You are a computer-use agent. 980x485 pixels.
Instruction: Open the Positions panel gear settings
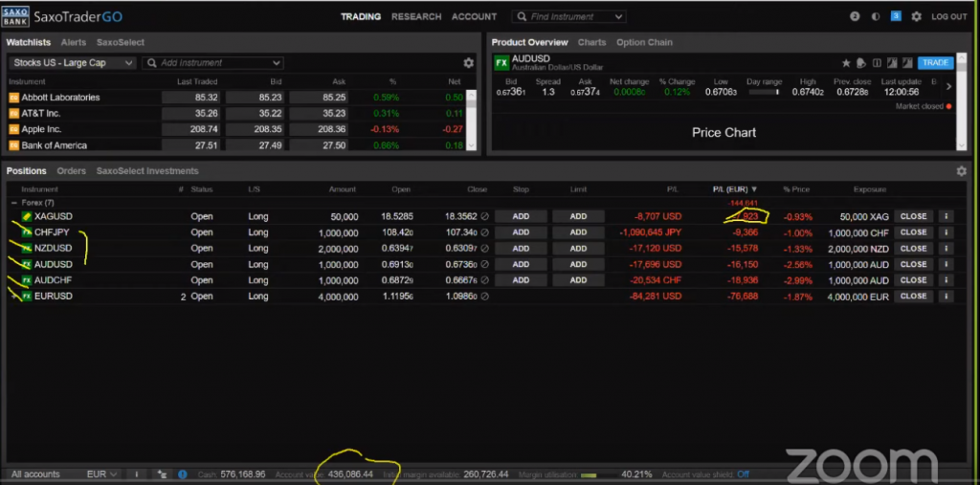pyautogui.click(x=961, y=171)
